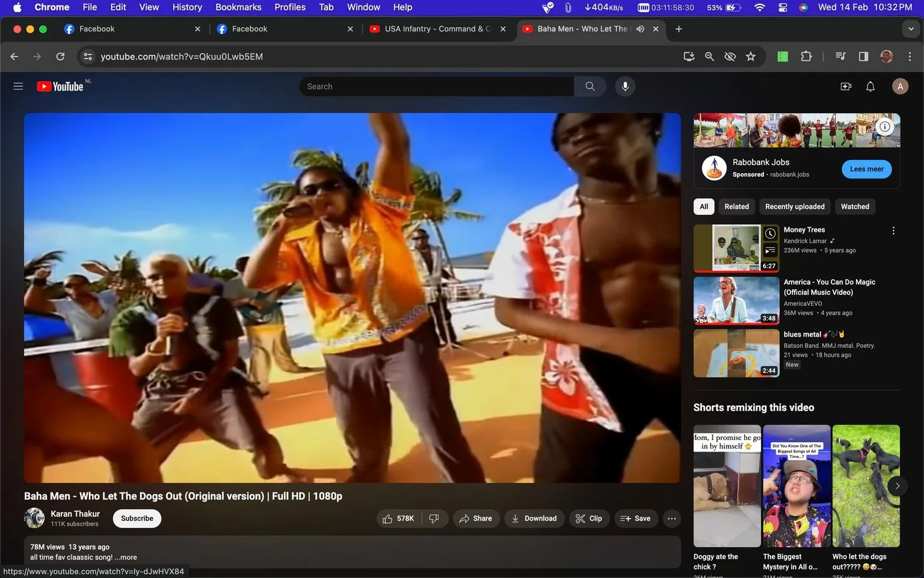Go to YouTube home via logo
Screen dimensions: 924x578
point(60,87)
